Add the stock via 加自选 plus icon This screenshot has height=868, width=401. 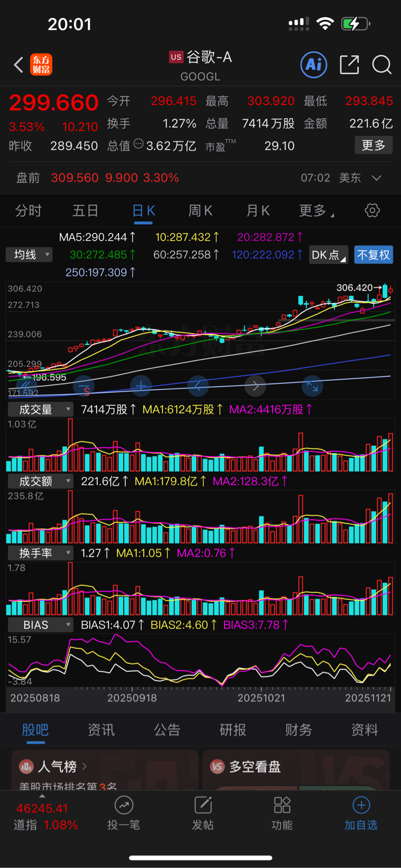[361, 805]
